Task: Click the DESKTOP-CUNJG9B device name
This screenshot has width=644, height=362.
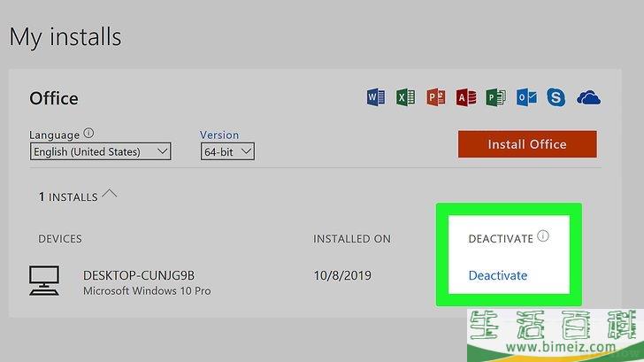Action: [139, 275]
